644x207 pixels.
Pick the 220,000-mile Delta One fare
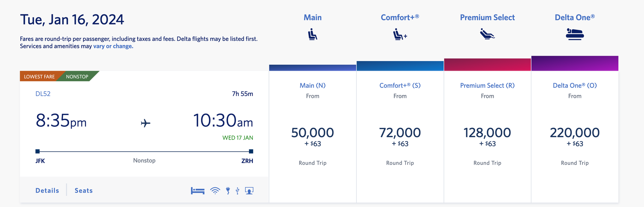pos(575,133)
